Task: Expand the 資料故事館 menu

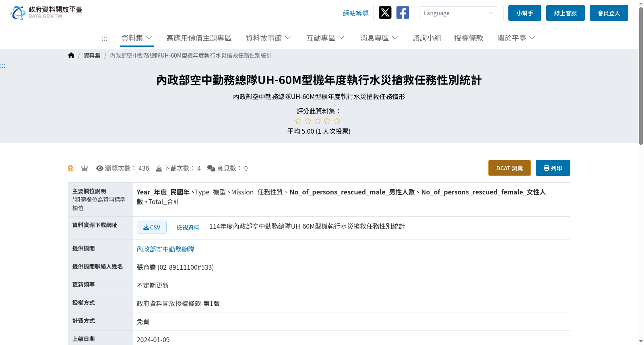Action: coord(268,38)
